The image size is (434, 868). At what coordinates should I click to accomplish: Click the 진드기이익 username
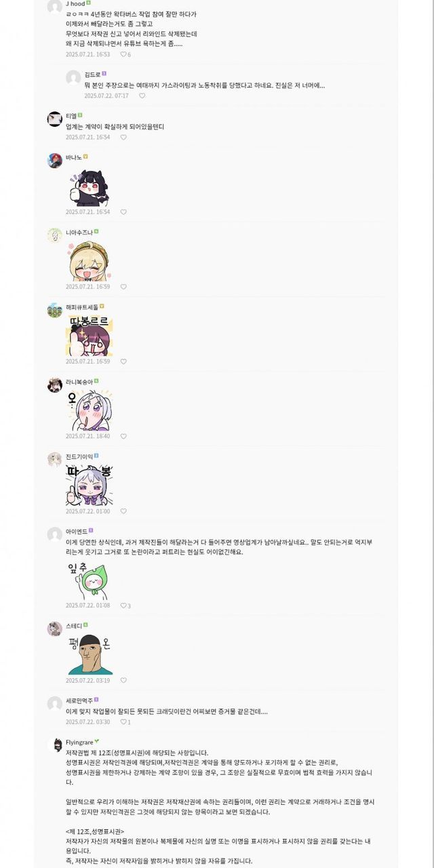(79, 456)
